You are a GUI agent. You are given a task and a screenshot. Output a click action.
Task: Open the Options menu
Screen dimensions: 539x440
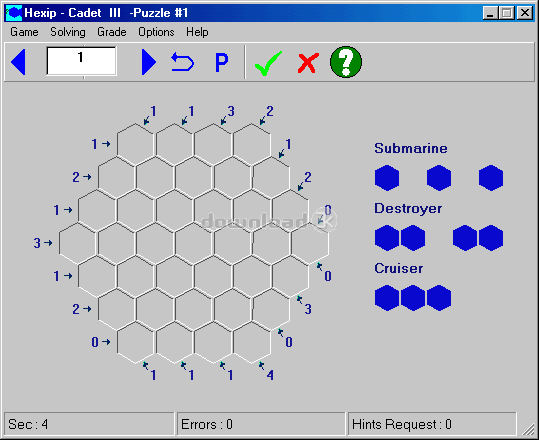pyautogui.click(x=156, y=32)
